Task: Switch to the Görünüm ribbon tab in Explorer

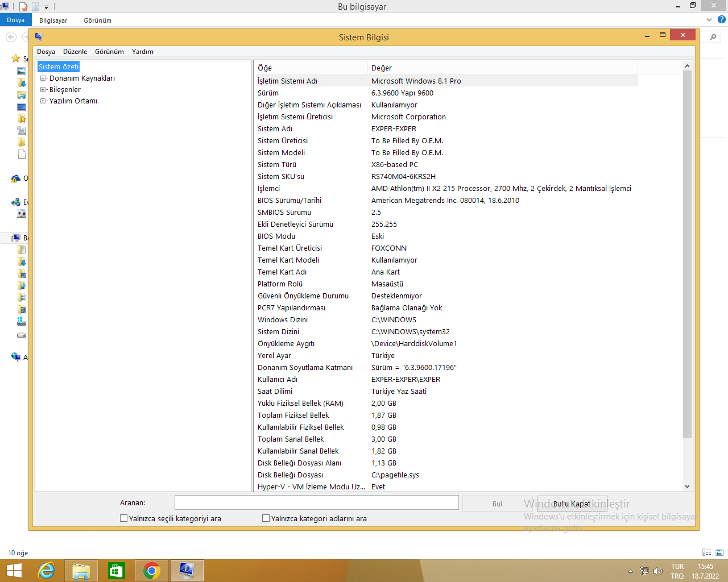Action: pyautogui.click(x=98, y=20)
